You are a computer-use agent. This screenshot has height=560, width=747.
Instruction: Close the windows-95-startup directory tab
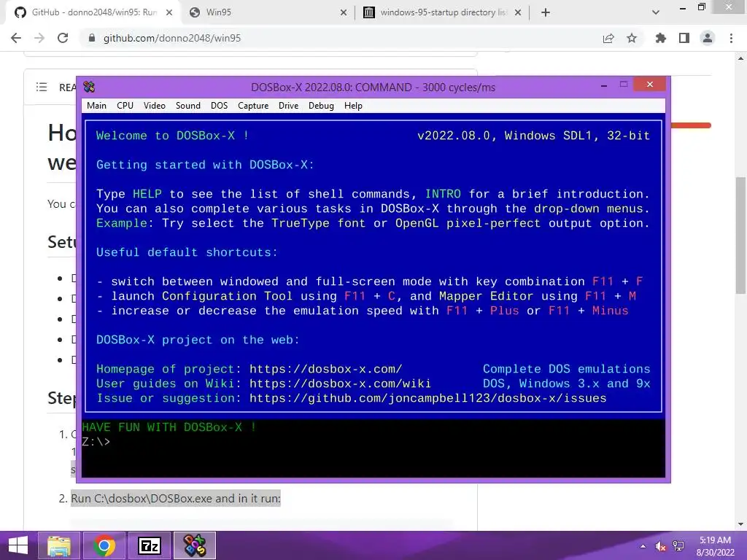(x=518, y=12)
